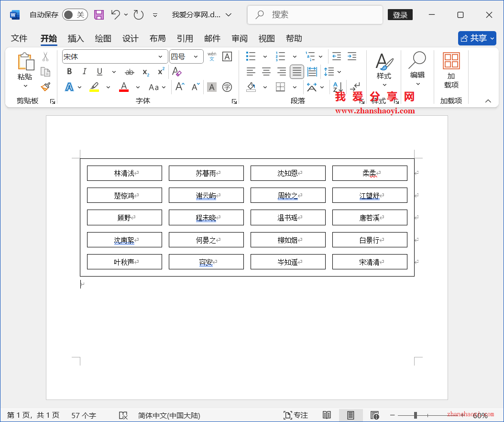Open the phonetic guide (wén) tool
504x422 pixels.
(212, 56)
